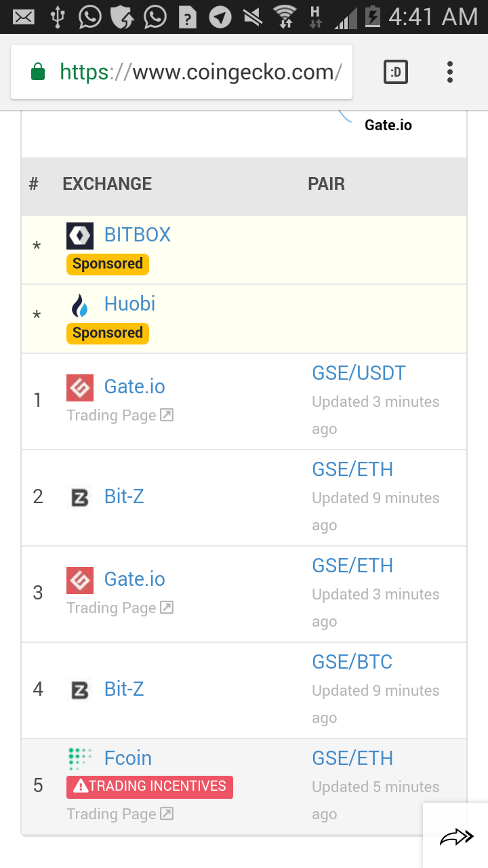The image size is (488, 868).
Task: Tap the Fcoin dotted logo
Action: coord(80,759)
